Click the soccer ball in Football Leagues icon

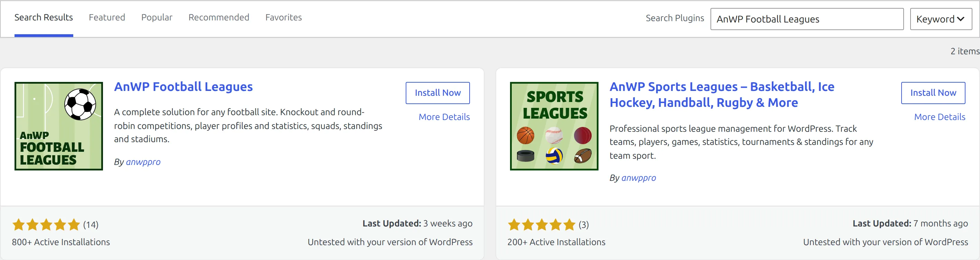point(80,104)
